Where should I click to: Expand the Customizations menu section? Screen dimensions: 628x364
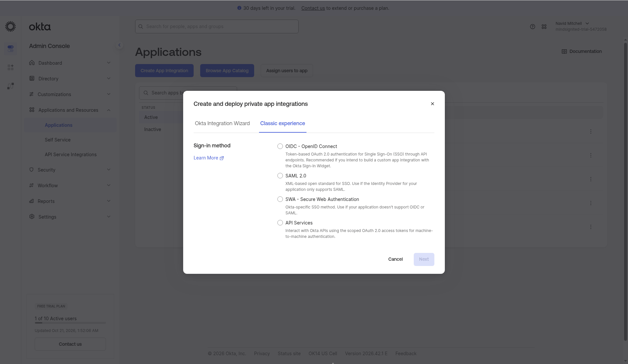70,94
